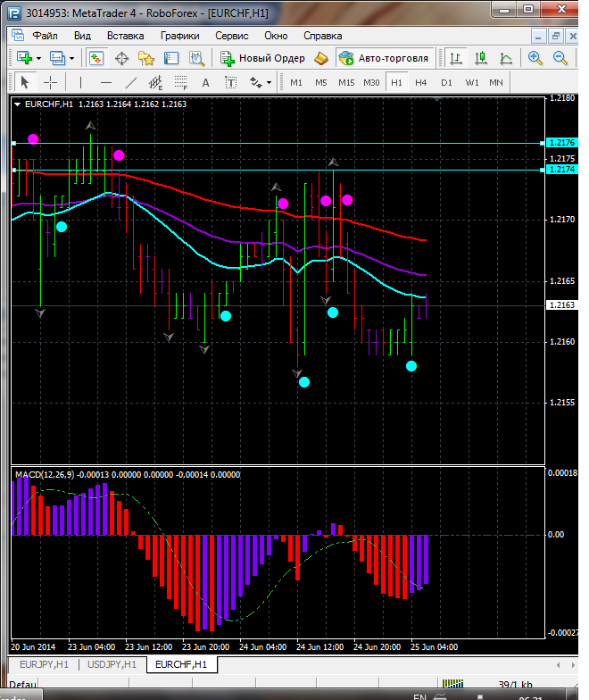Switch to the USDJPY,H1 chart tab
The height and width of the screenshot is (700, 589).
[112, 664]
